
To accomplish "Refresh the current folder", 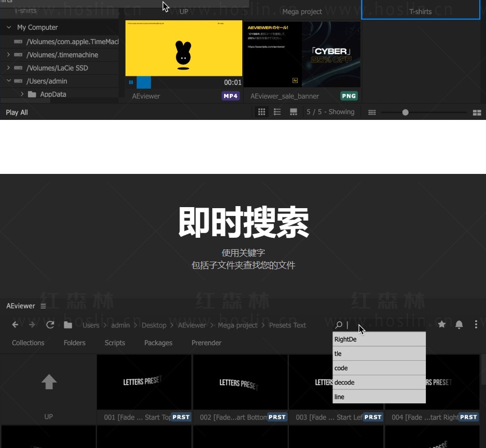I will click(x=50, y=325).
